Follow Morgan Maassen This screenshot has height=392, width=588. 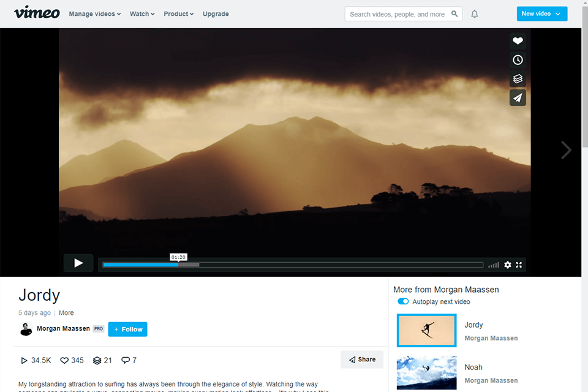click(127, 329)
